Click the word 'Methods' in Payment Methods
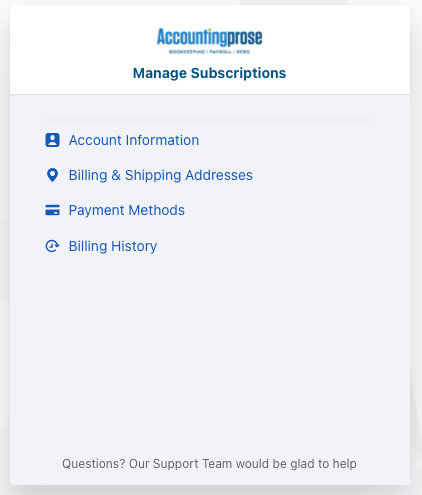 [156, 210]
